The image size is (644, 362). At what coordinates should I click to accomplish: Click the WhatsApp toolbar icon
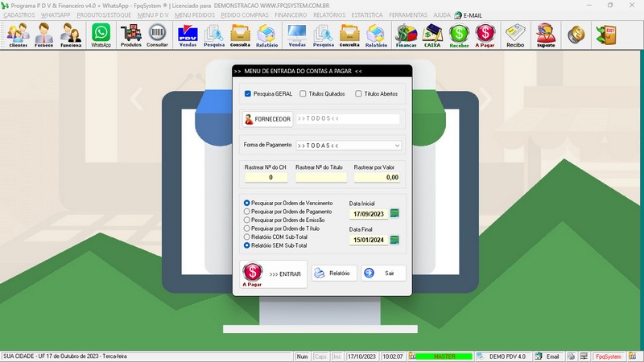coord(101,35)
